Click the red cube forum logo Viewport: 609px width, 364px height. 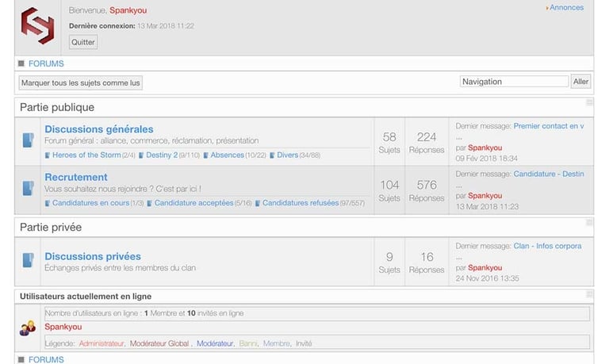pos(38,25)
